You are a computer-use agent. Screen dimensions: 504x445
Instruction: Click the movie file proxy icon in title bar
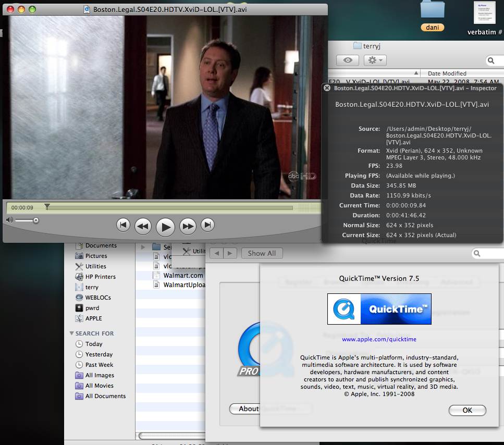tap(87, 9)
